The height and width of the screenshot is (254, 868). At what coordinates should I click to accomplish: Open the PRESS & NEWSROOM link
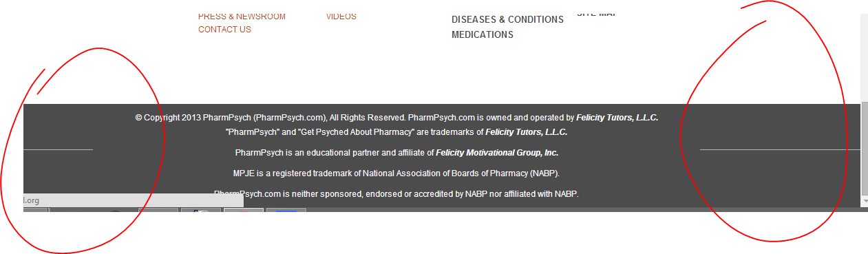[x=242, y=16]
